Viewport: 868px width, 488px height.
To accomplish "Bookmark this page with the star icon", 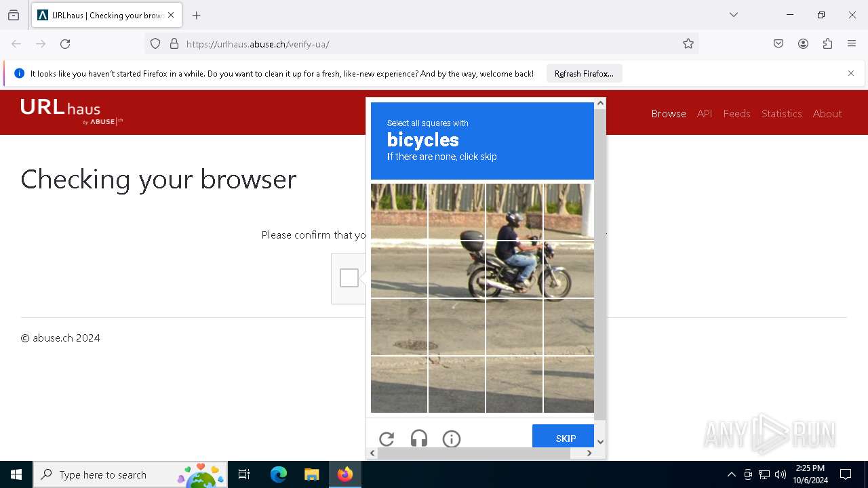I will 688,44.
